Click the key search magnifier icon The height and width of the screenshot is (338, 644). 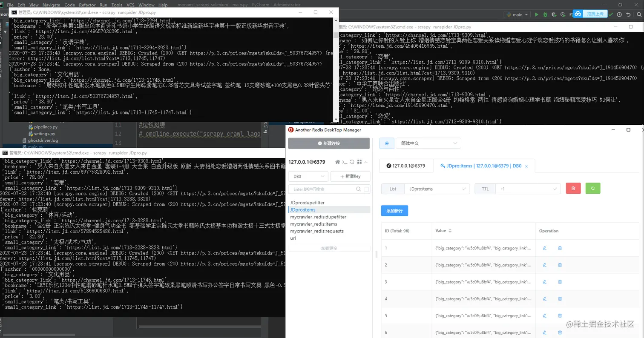(359, 189)
